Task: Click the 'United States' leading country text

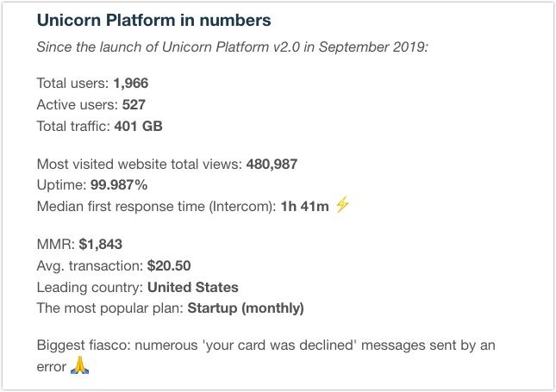Action: (x=193, y=287)
